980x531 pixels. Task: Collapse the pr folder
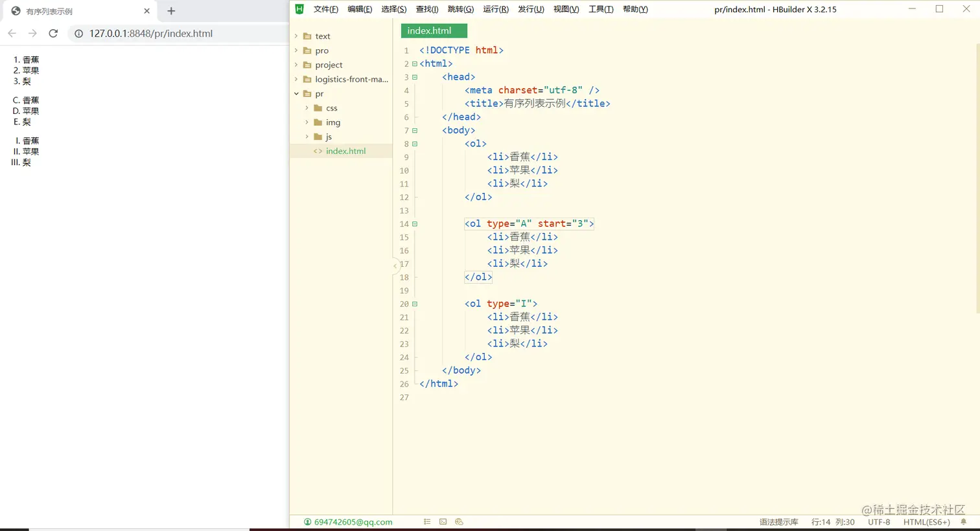point(296,94)
